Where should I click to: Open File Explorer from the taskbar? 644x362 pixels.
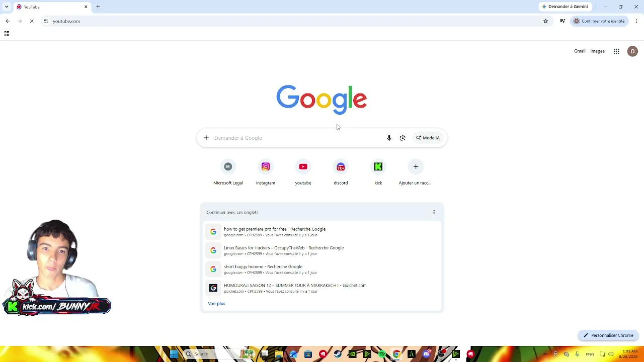click(x=278, y=354)
